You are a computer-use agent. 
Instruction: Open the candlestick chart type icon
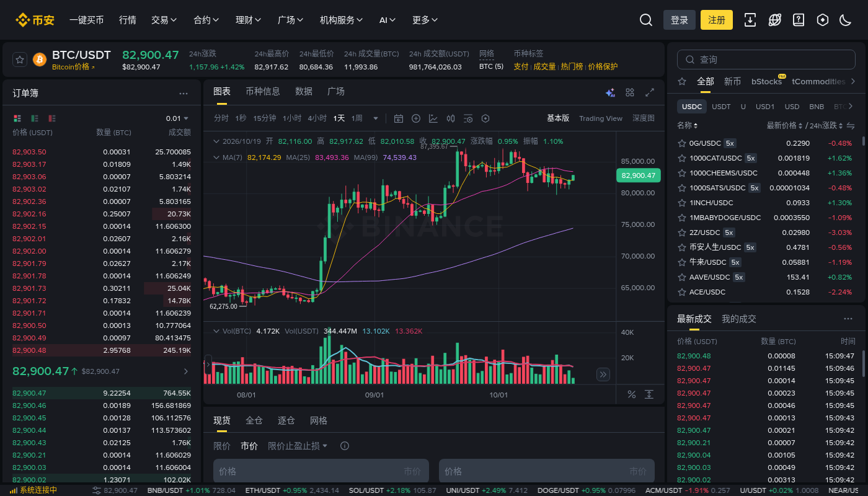pyautogui.click(x=451, y=118)
